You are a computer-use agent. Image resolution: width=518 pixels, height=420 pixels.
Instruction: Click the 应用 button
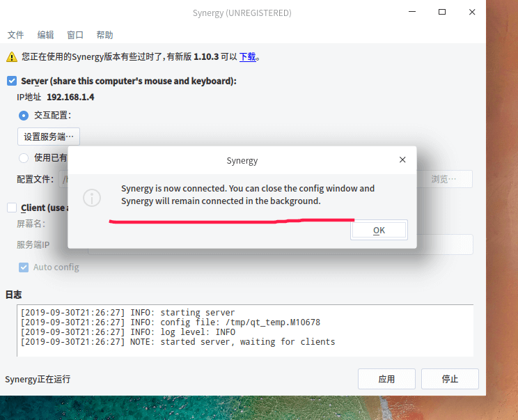pos(386,379)
